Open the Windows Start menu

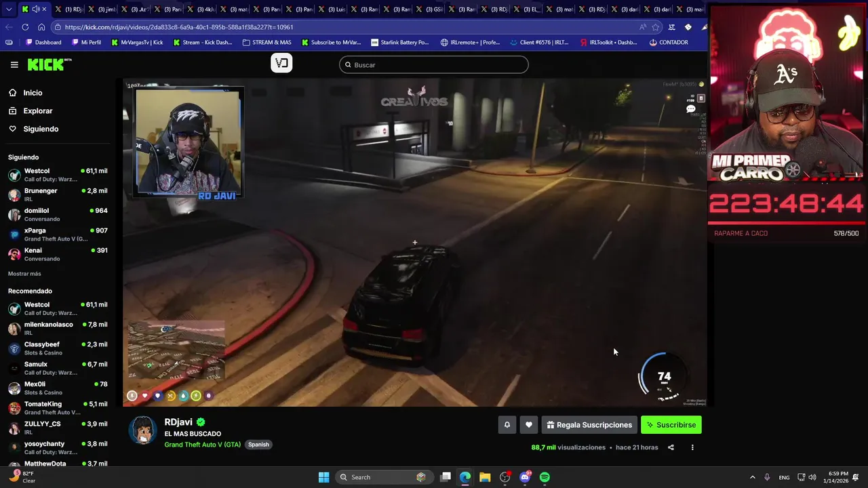[323, 477]
